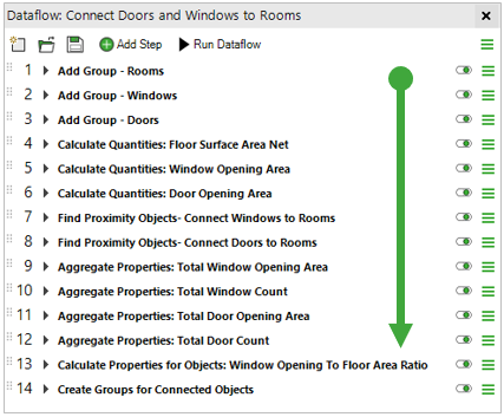This screenshot has height=417, width=504.
Task: Click the New Dataflow icon
Action: (18, 44)
